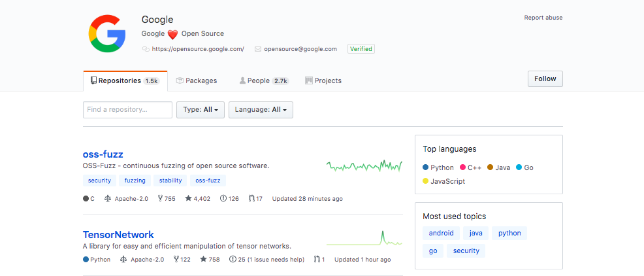This screenshot has width=644, height=276.
Task: Click oss-fuzz star icon showing 4,402
Action: pos(188,198)
